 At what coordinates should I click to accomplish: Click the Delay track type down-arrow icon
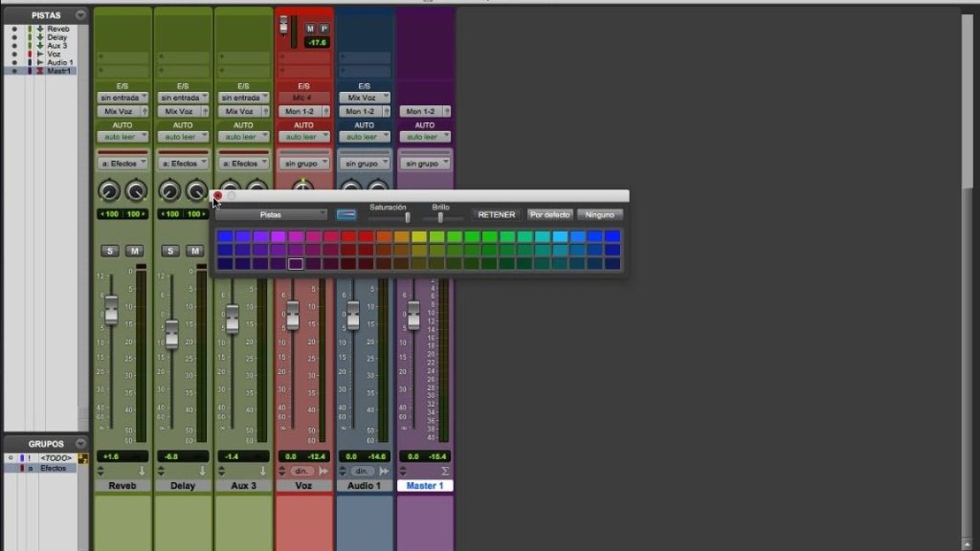click(203, 471)
